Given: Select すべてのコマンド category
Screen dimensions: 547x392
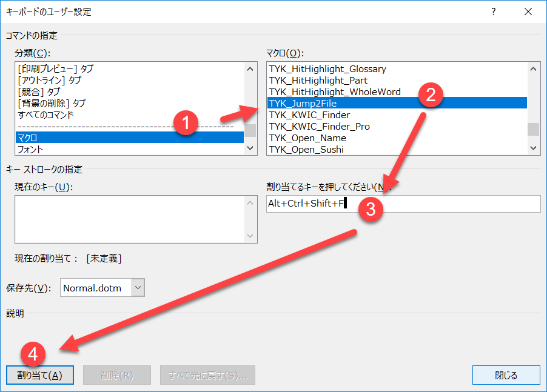Looking at the screenshot, I should (x=45, y=115).
